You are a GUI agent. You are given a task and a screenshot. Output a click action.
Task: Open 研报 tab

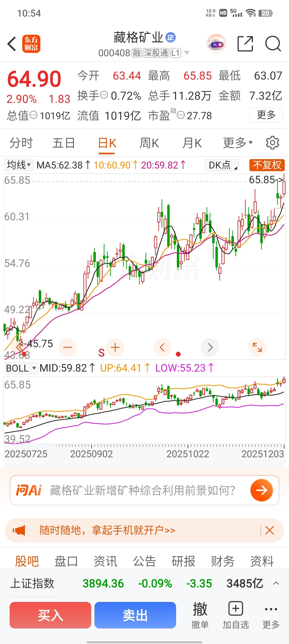coord(184,561)
